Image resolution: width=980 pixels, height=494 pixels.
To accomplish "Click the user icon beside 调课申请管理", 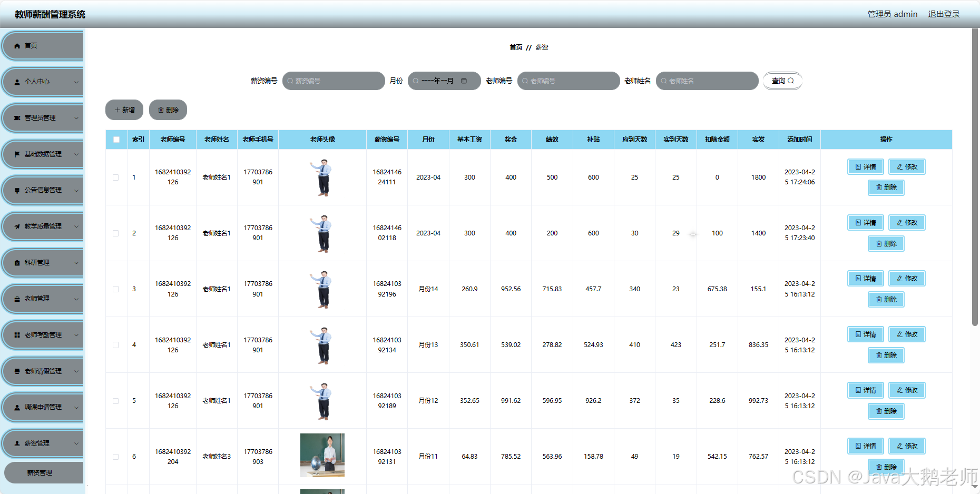I will (17, 407).
